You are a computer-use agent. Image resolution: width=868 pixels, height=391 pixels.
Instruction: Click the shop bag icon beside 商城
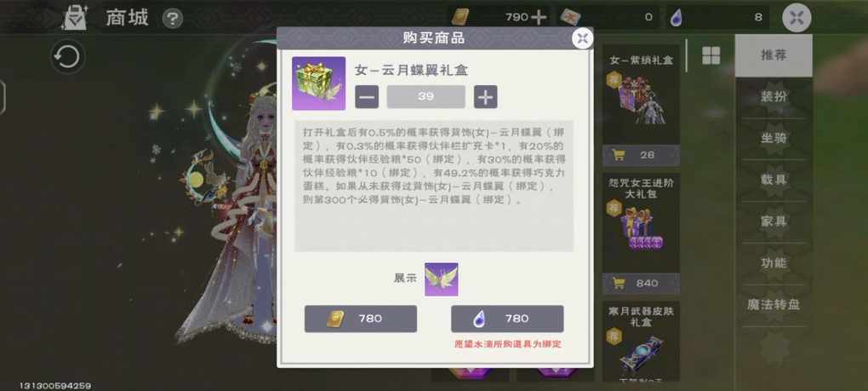point(75,18)
